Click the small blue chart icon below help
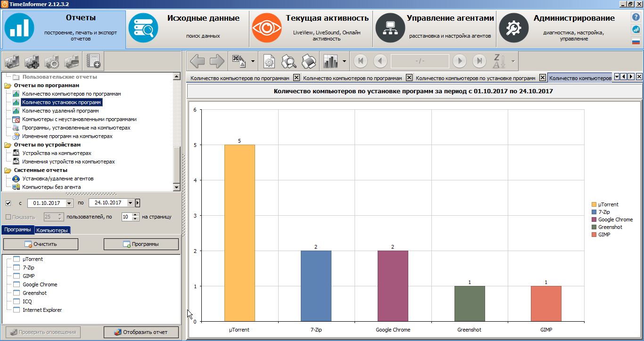 point(636,29)
